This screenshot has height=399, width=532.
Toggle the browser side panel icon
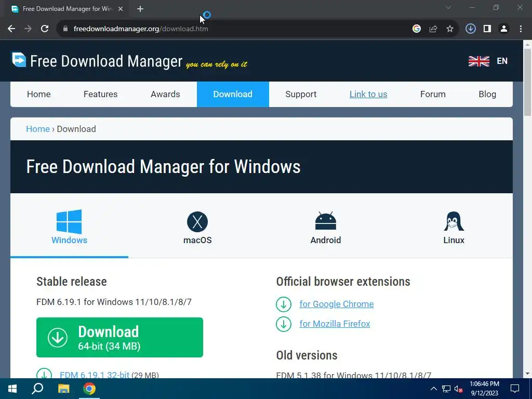[487, 29]
